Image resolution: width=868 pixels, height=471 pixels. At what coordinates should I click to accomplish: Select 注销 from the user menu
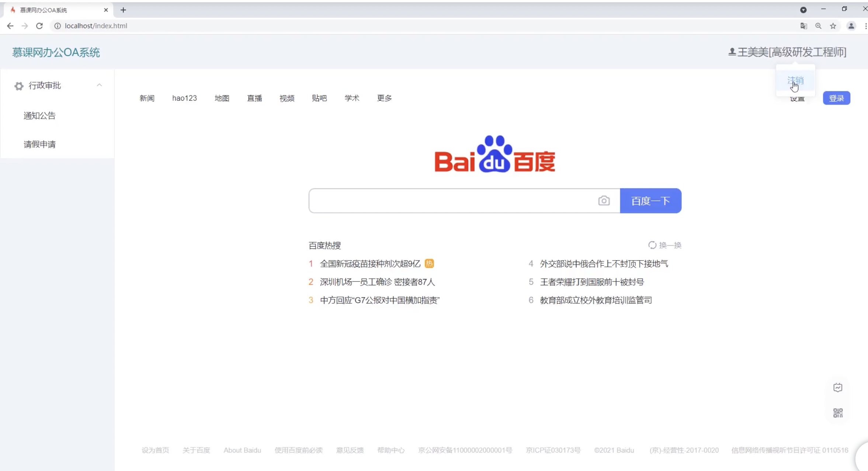[795, 80]
